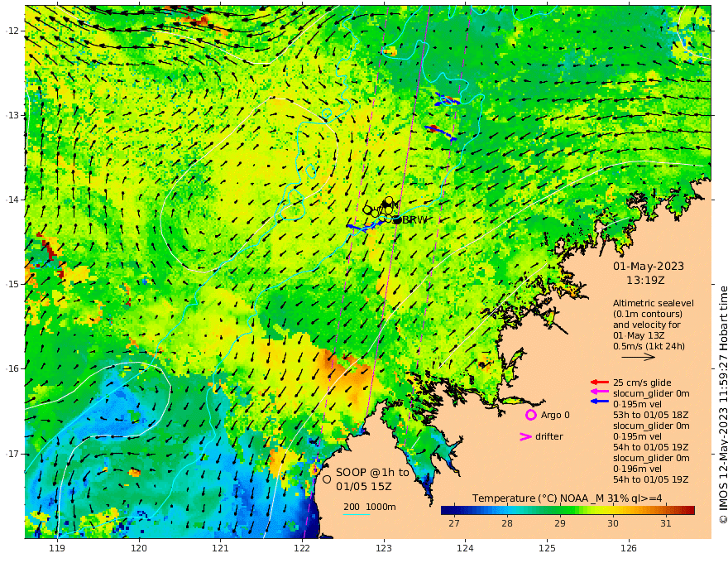This screenshot has height=563, width=728.
Task: Click the 01/05 15Z text
Action: (x=363, y=486)
